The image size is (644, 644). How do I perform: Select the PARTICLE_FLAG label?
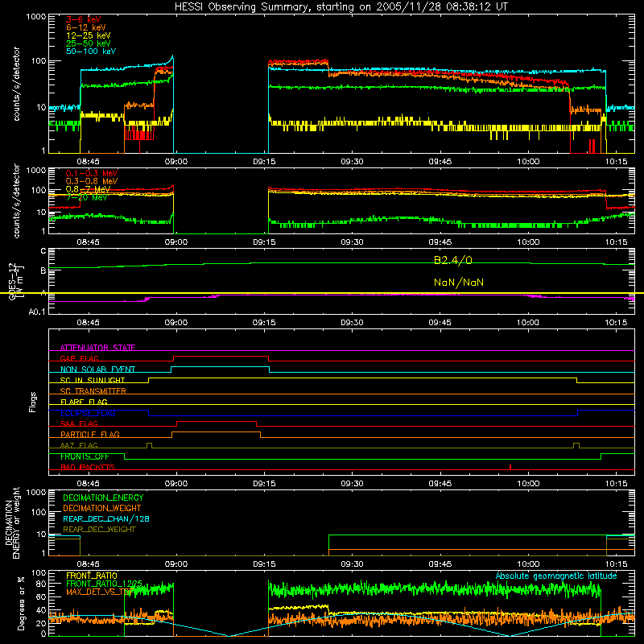coord(90,434)
